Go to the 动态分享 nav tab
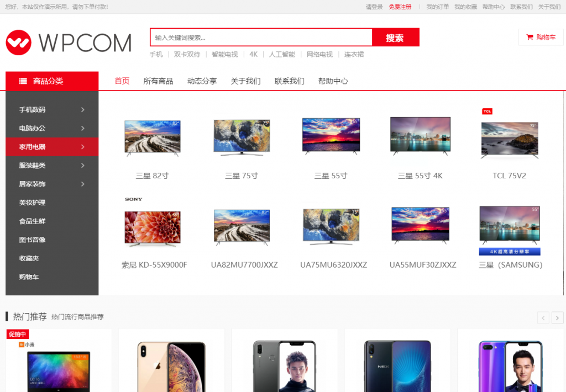Viewport: 566px width, 392px height. point(202,81)
